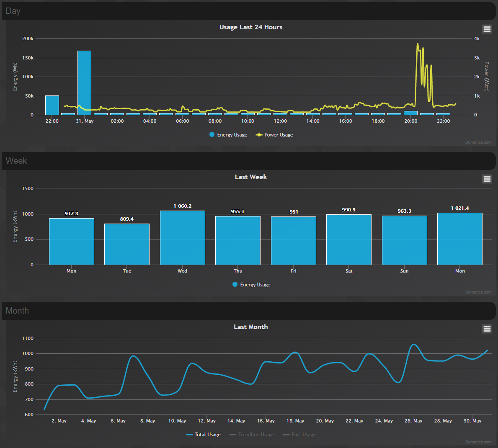The image size is (498, 448).
Task: Click the '809.4' value label
Action: [127, 219]
